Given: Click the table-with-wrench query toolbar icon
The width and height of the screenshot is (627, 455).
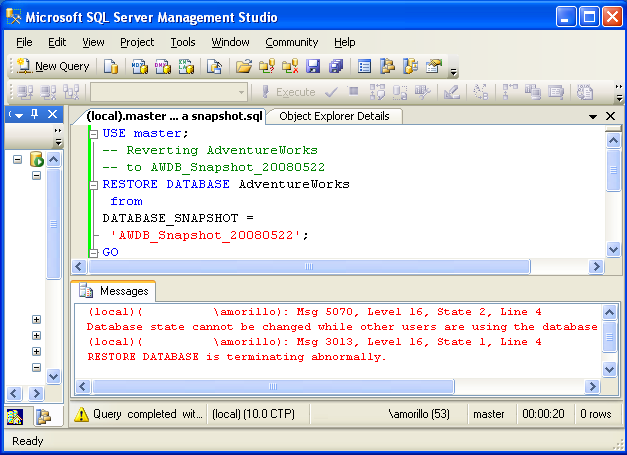Looking at the screenshot, I should tap(423, 92).
